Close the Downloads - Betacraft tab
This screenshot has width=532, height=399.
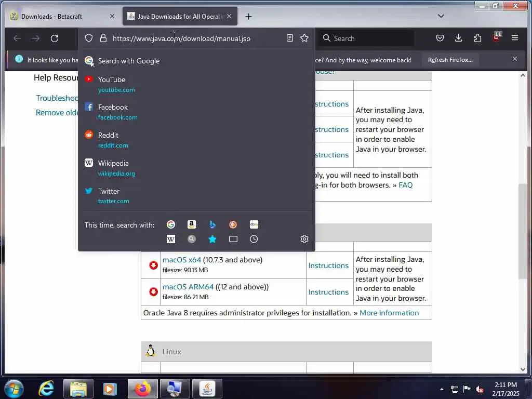coord(112,16)
